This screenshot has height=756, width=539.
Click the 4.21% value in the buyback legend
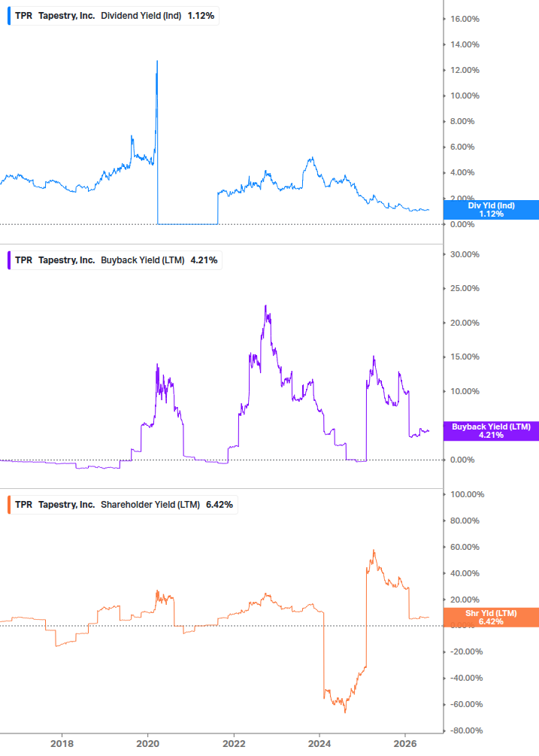click(x=204, y=260)
